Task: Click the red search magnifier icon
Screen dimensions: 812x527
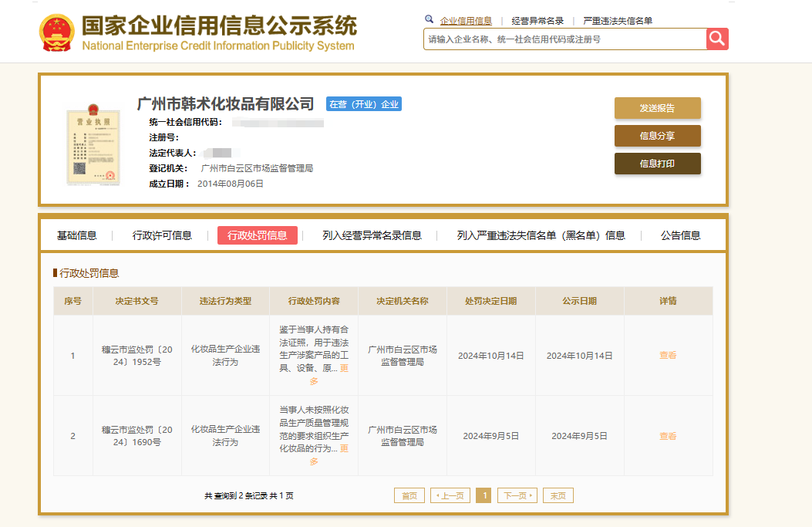Action: point(716,39)
